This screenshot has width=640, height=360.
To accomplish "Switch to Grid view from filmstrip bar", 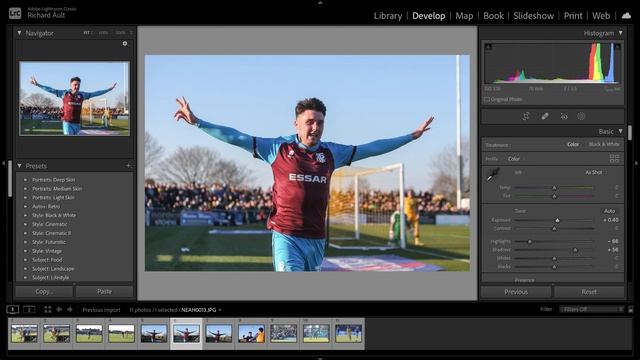I will 48,309.
